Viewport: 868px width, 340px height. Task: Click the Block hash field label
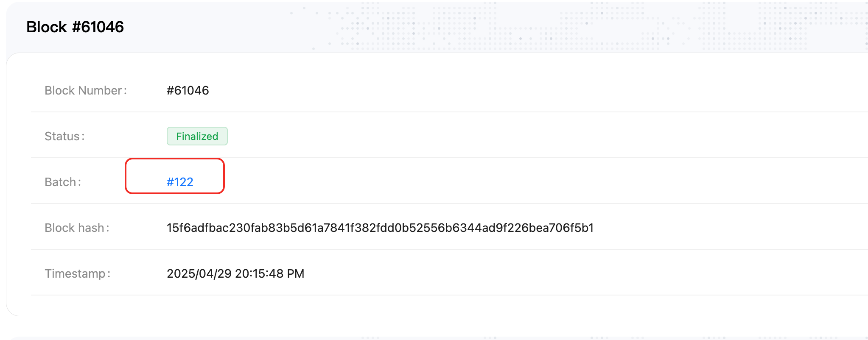pyautogui.click(x=77, y=228)
